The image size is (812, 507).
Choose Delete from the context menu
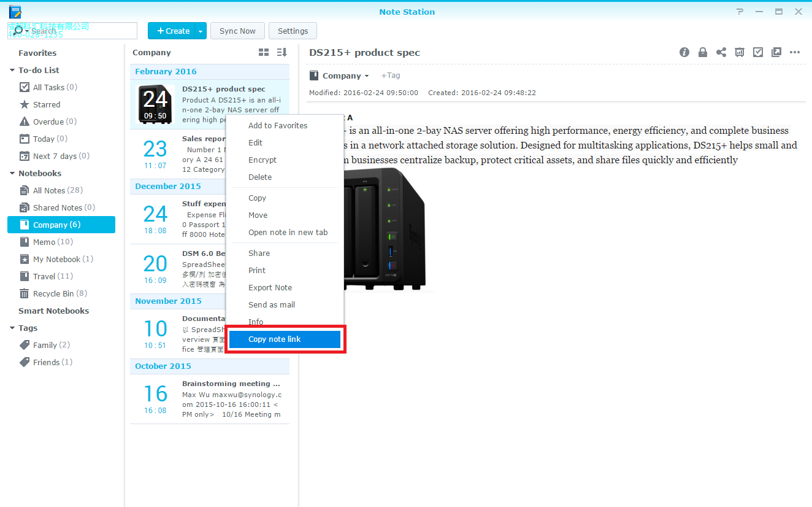[x=285, y=177]
